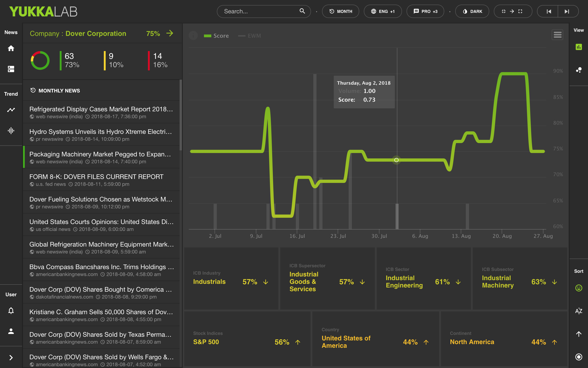The width and height of the screenshot is (588, 368).
Task: Open the MONTH time range dropdown
Action: [340, 11]
